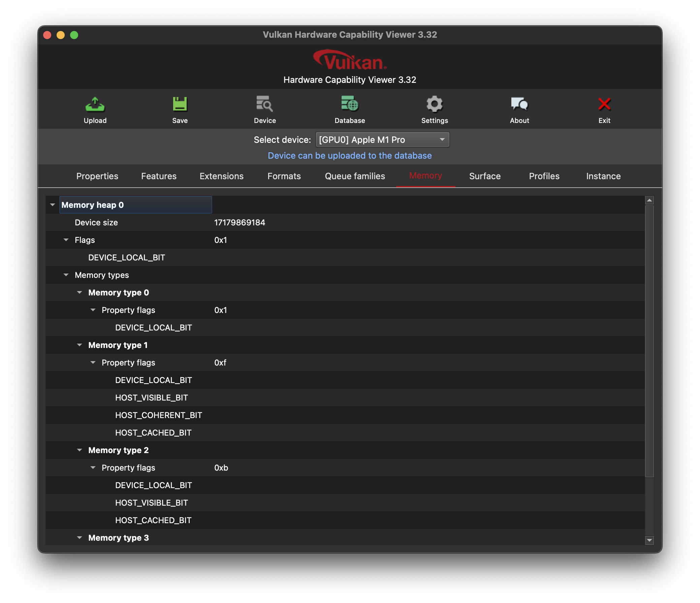The height and width of the screenshot is (603, 700).
Task: Collapse Property flags 0xf node
Action: click(93, 362)
